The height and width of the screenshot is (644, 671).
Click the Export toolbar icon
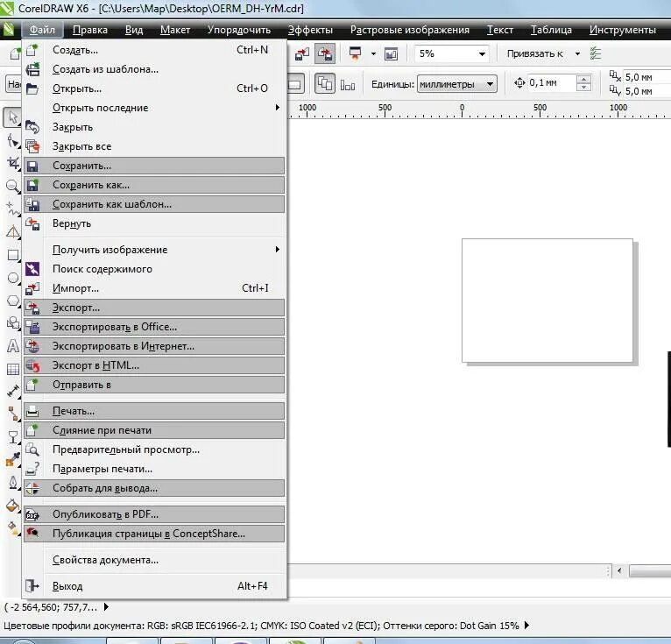325,54
